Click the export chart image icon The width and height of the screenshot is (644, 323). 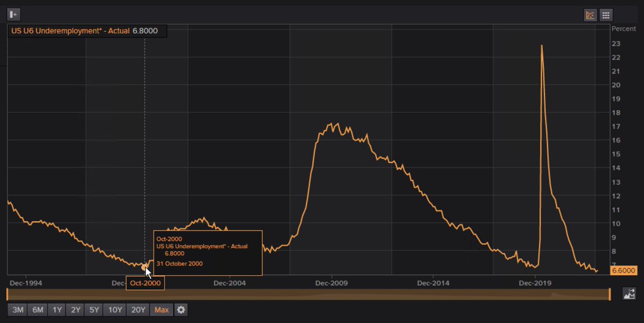tap(629, 293)
